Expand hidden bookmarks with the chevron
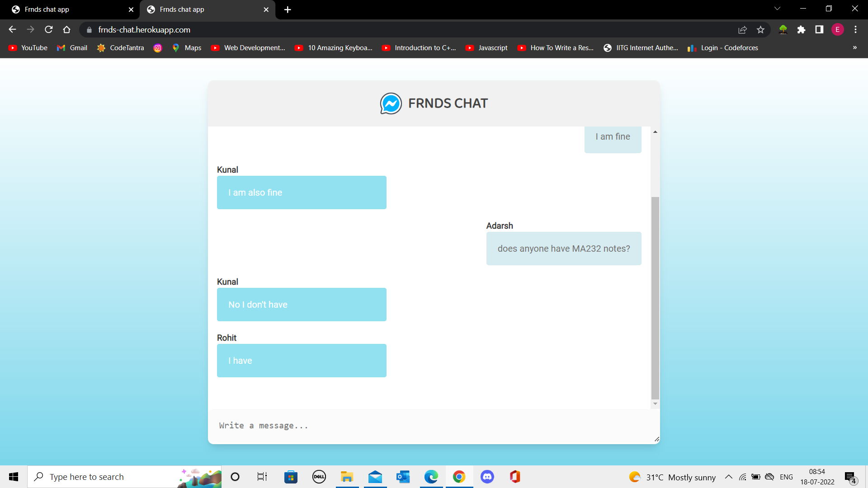This screenshot has height=488, width=868. pos(855,47)
